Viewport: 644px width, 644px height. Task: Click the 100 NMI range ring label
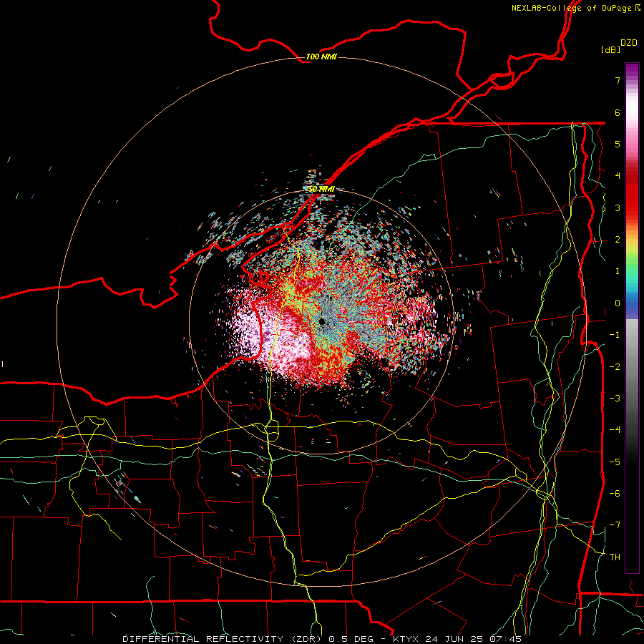click(321, 57)
